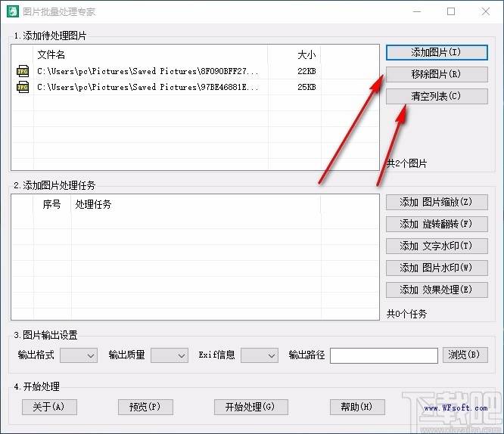
Task: Click the JPG icon of the 8F090BFF27 file
Action: click(23, 71)
